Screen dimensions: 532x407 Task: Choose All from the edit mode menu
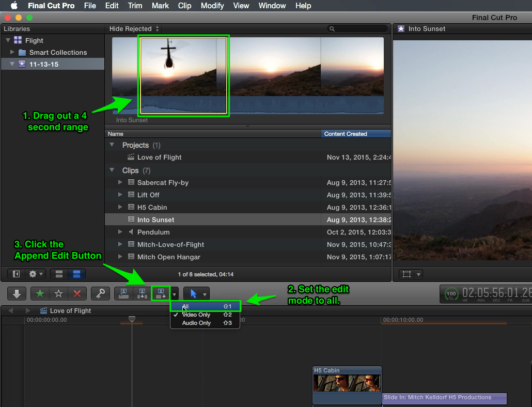[x=205, y=306]
